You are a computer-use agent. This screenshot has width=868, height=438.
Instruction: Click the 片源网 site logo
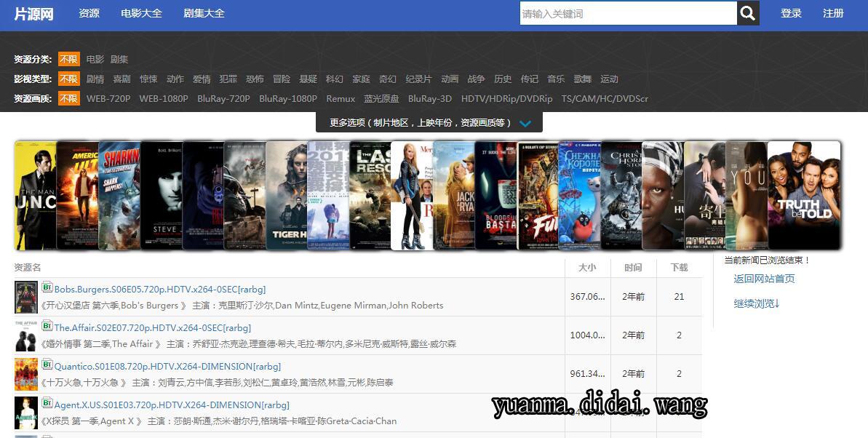pos(33,14)
